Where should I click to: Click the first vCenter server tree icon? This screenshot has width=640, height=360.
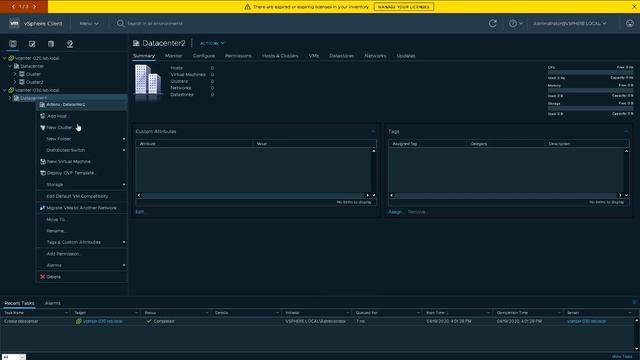11,58
